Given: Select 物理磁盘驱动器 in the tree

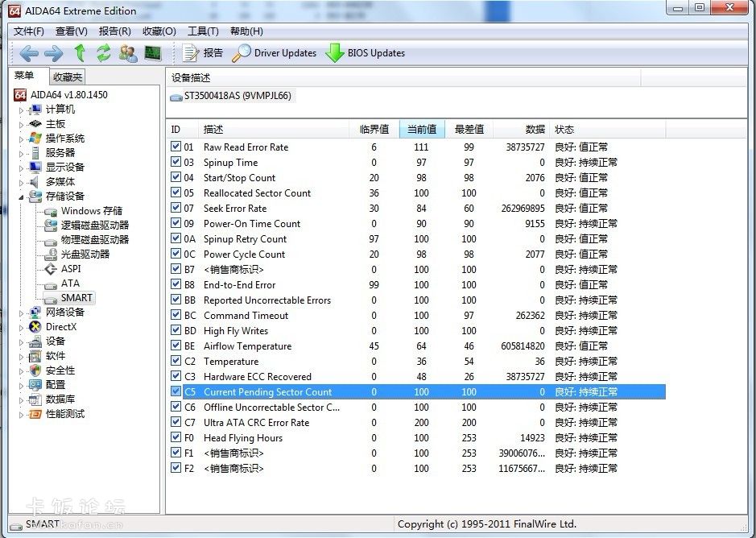Looking at the screenshot, I should pos(95,240).
